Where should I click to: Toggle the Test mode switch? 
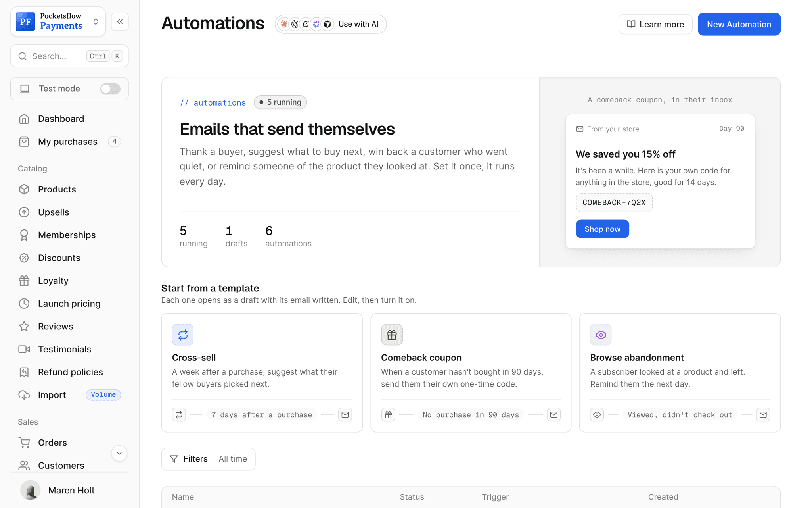pyautogui.click(x=110, y=89)
